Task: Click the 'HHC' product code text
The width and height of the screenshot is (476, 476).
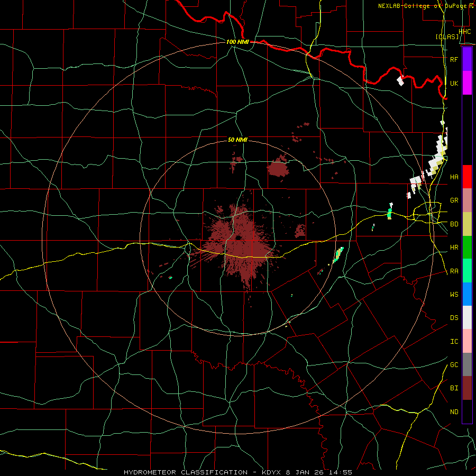Action: (464, 32)
